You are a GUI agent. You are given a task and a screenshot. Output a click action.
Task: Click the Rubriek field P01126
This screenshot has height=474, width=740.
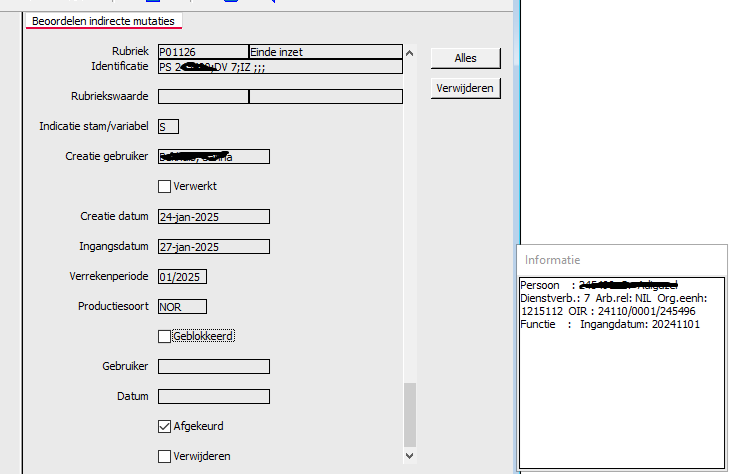203,52
